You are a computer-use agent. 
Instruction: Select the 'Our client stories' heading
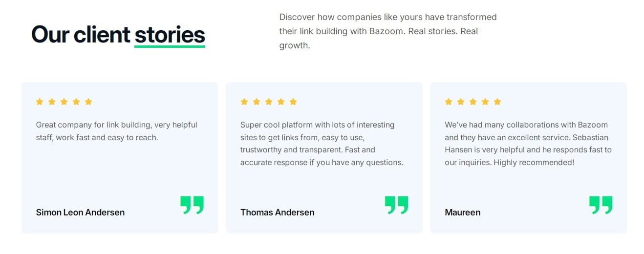pyautogui.click(x=118, y=35)
